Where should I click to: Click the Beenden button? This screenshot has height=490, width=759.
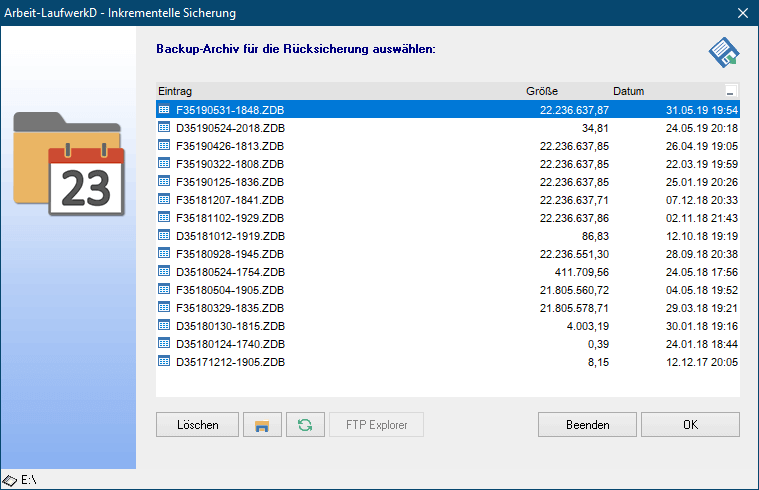[587, 425]
